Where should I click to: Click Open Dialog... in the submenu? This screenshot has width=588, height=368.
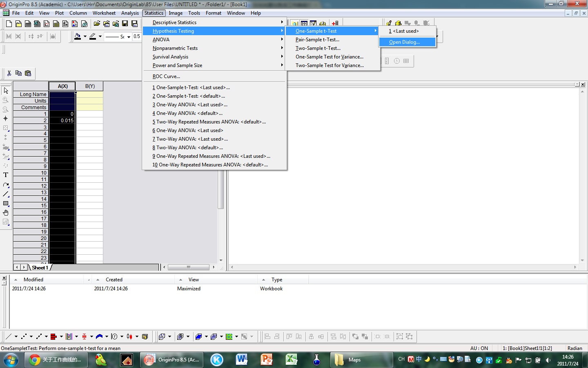pyautogui.click(x=407, y=42)
